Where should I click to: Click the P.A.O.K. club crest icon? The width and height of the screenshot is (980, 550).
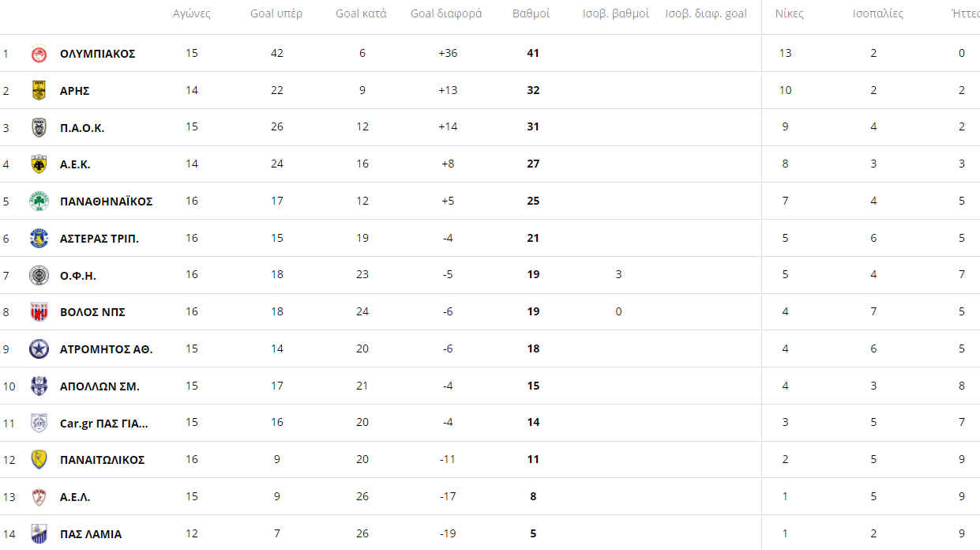(x=39, y=127)
